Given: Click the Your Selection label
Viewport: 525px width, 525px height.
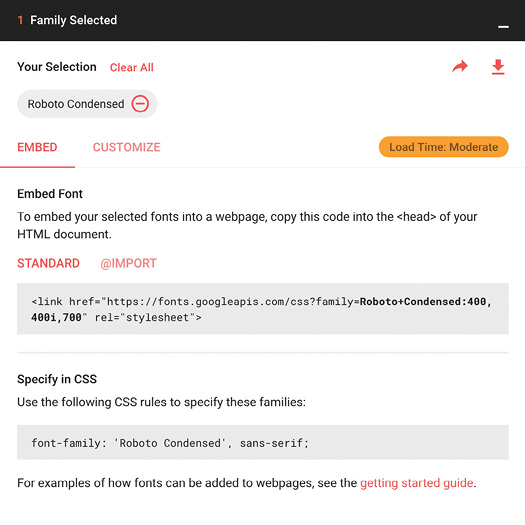Looking at the screenshot, I should 57,67.
